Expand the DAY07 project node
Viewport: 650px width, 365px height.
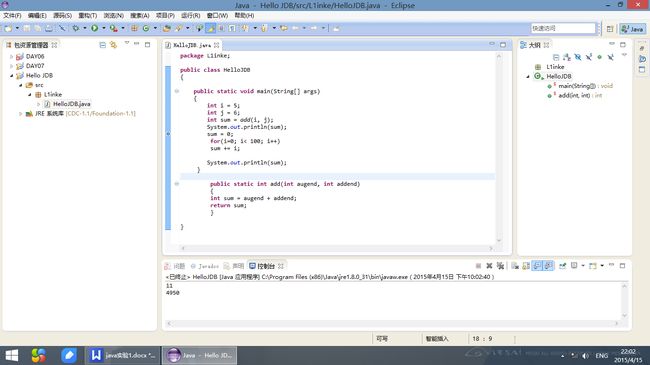click(12, 66)
